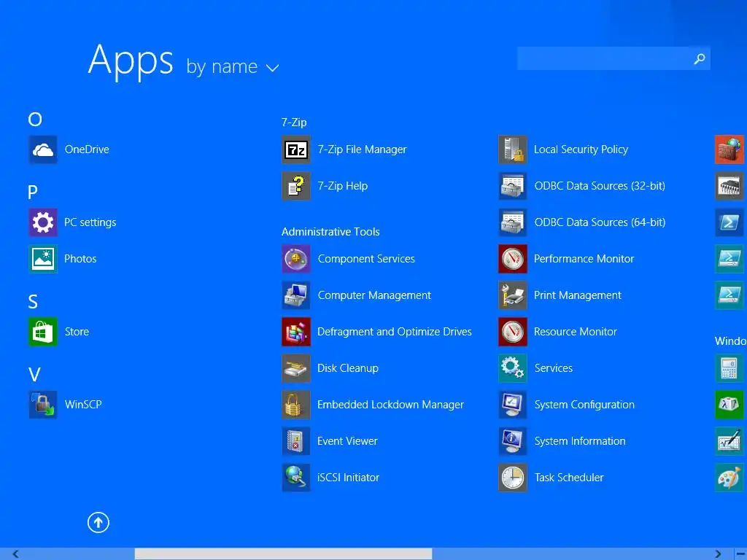
Task: Open the firewall brick-wall globe icon
Action: [x=729, y=149]
